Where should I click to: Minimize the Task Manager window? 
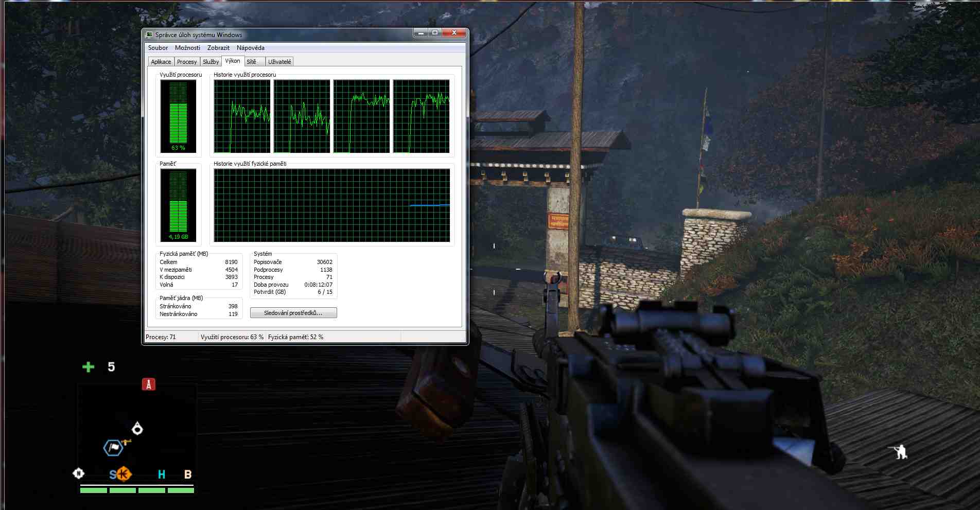click(x=421, y=33)
